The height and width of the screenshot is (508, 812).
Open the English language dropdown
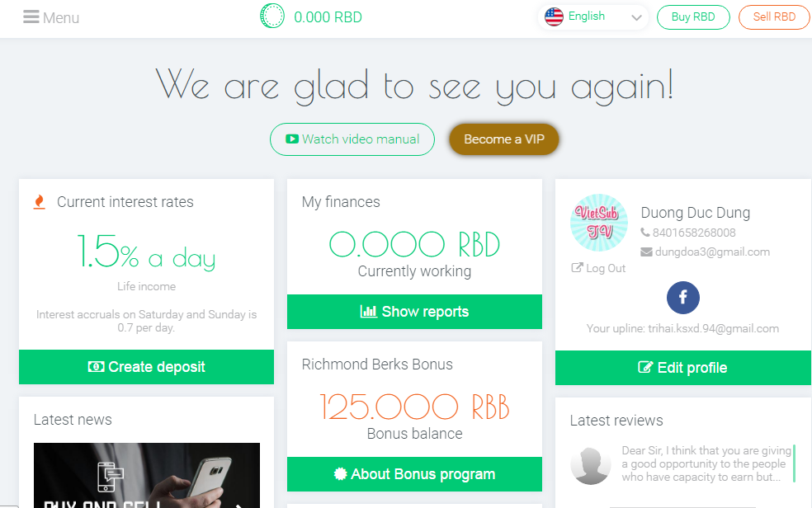(593, 16)
